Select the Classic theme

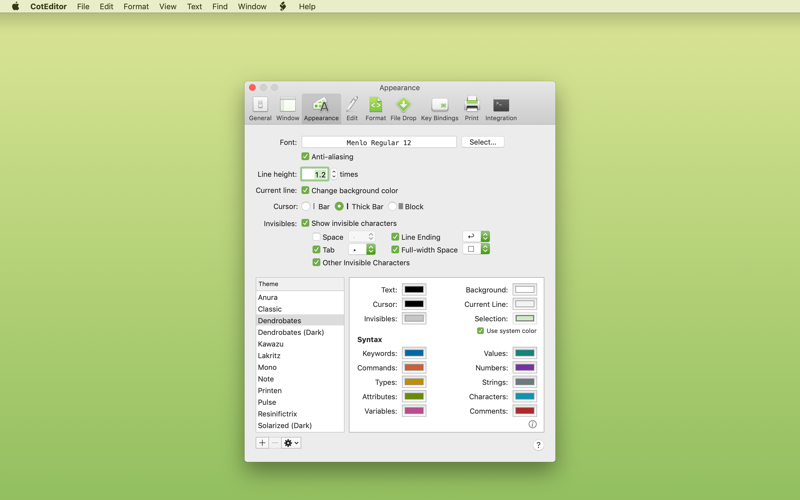click(x=300, y=309)
